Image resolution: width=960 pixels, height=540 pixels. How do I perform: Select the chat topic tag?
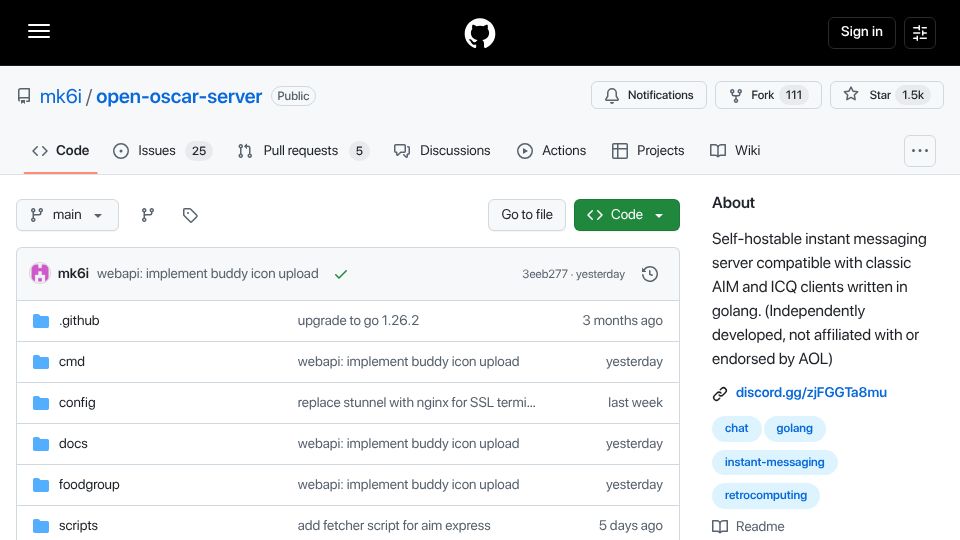737,429
